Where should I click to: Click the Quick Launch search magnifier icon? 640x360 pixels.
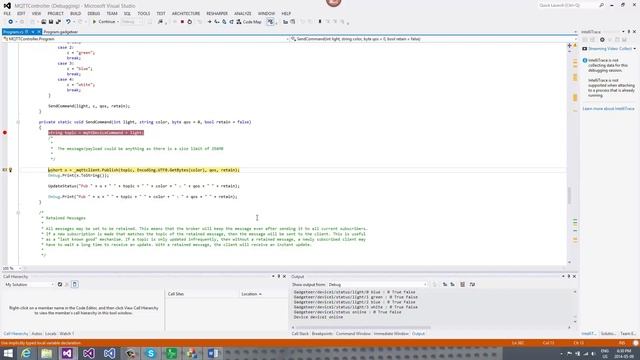click(x=601, y=5)
